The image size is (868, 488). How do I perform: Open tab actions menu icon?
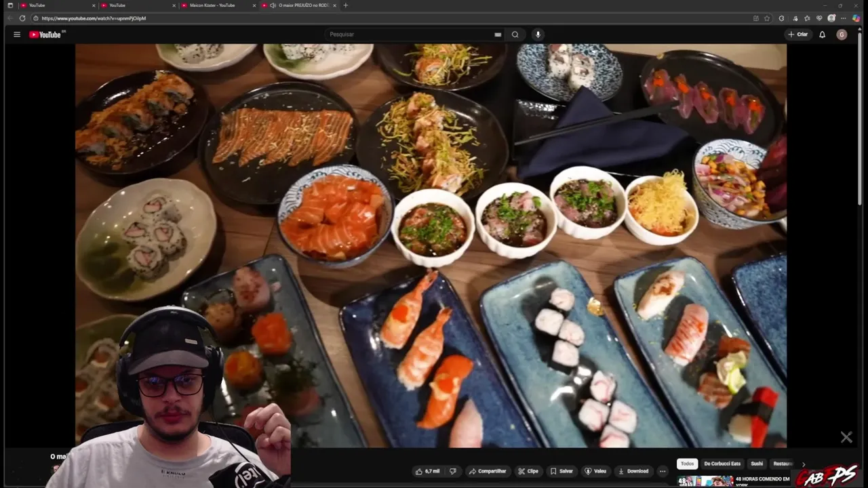point(9,5)
